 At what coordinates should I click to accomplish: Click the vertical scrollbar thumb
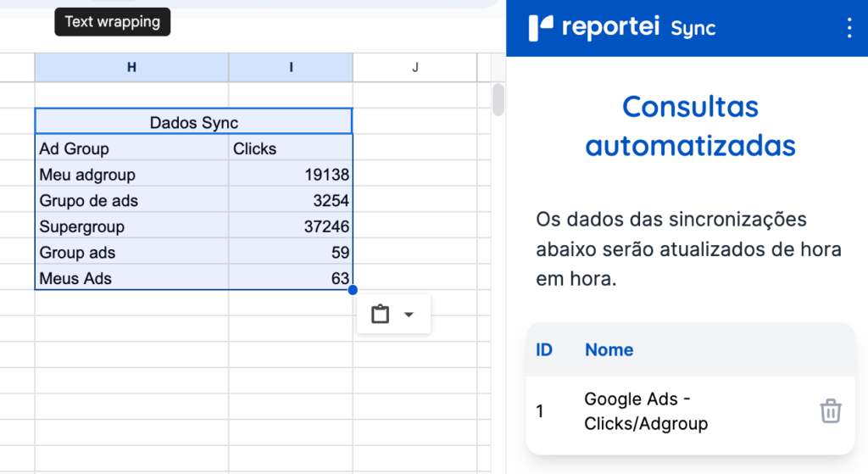(x=498, y=99)
